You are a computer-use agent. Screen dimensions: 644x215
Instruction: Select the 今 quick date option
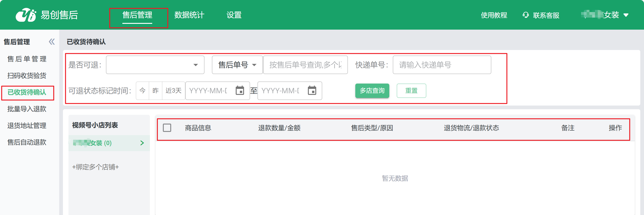click(x=142, y=90)
